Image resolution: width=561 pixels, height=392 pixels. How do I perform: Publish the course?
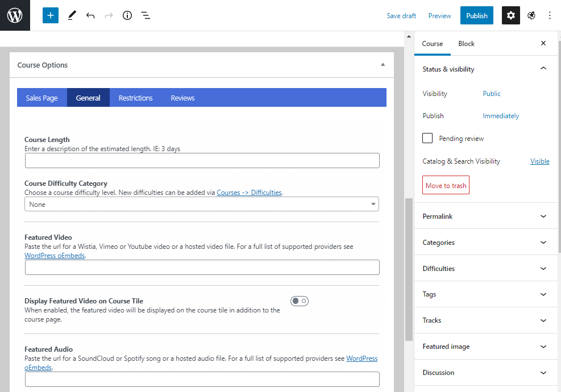click(476, 15)
